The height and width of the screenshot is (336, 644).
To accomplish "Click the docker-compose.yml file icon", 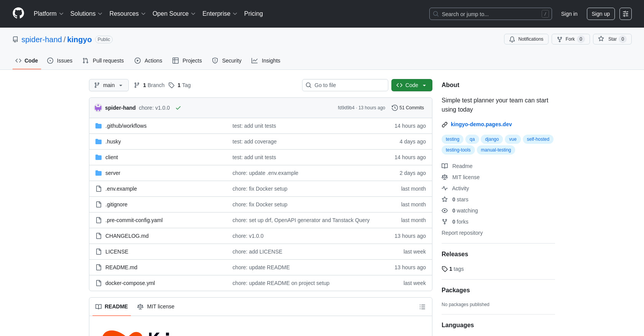I will (99, 283).
